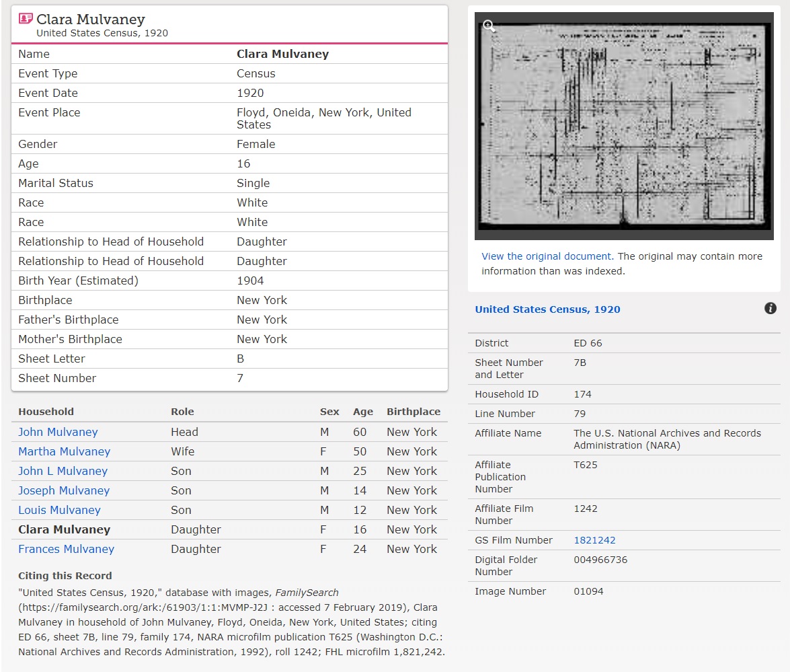This screenshot has height=672, width=790.
Task: Click age '25' in John L Mulvaney's row
Action: pos(360,471)
